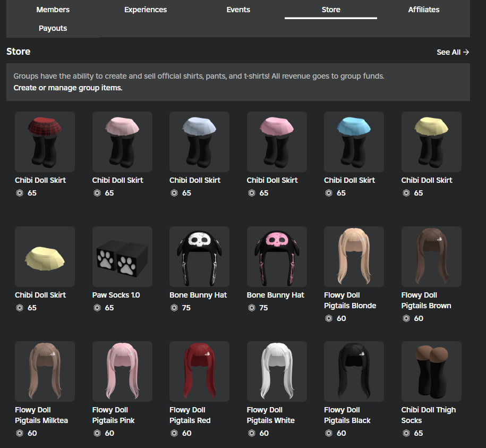Open the Affiliates tab
This screenshot has width=486, height=448.
[423, 9]
